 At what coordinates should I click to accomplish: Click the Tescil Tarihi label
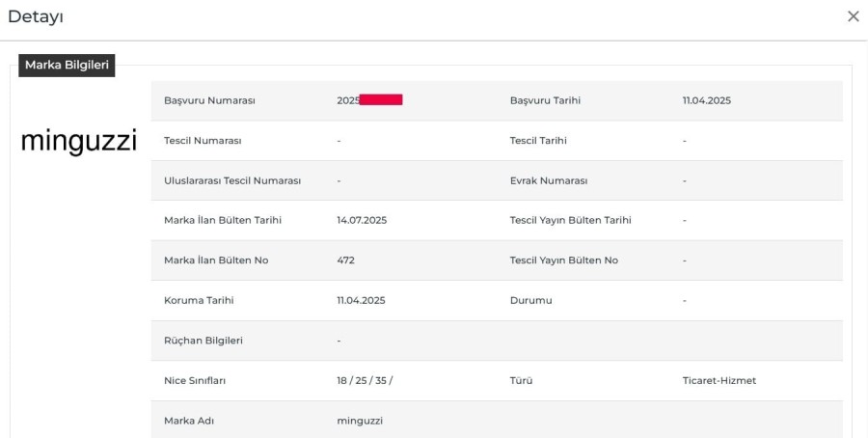pos(538,141)
